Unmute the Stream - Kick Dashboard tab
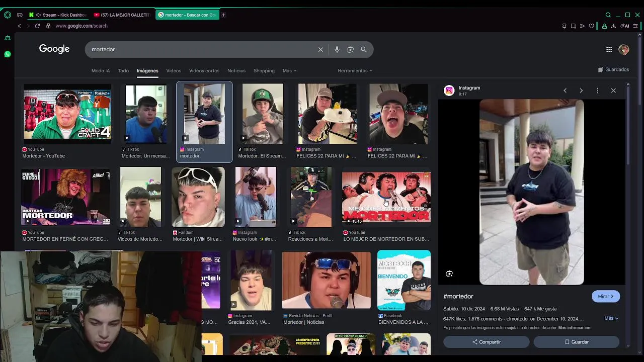Screen dimensions: 644x362 (x=39, y=15)
